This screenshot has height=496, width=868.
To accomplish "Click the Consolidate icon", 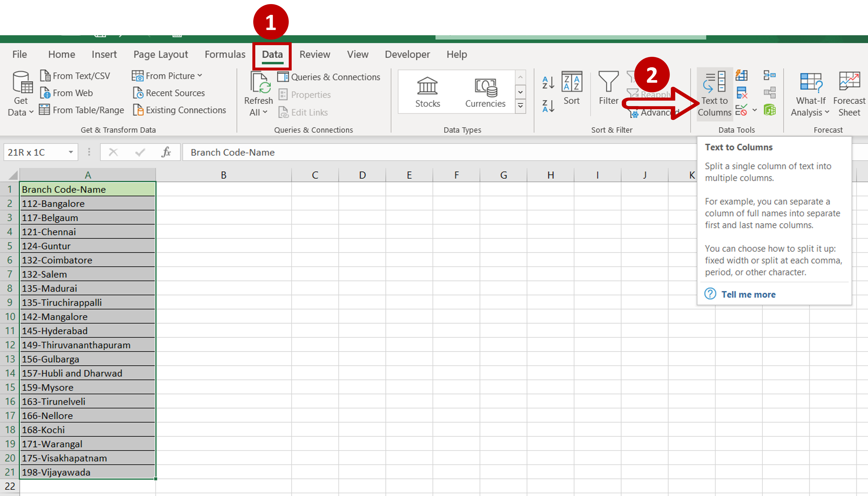I will tap(769, 75).
